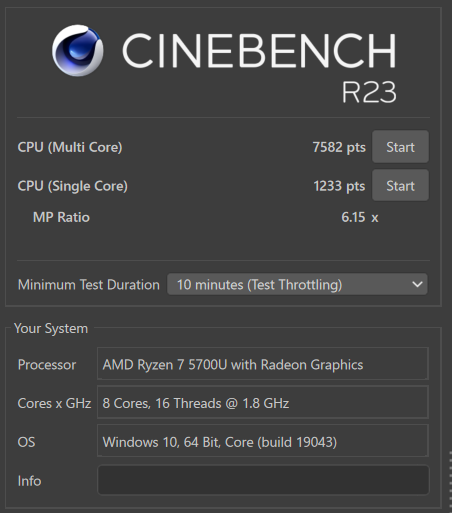Select the CPU (Single Core) label
Viewport: 452px width, 513px height.
point(73,186)
